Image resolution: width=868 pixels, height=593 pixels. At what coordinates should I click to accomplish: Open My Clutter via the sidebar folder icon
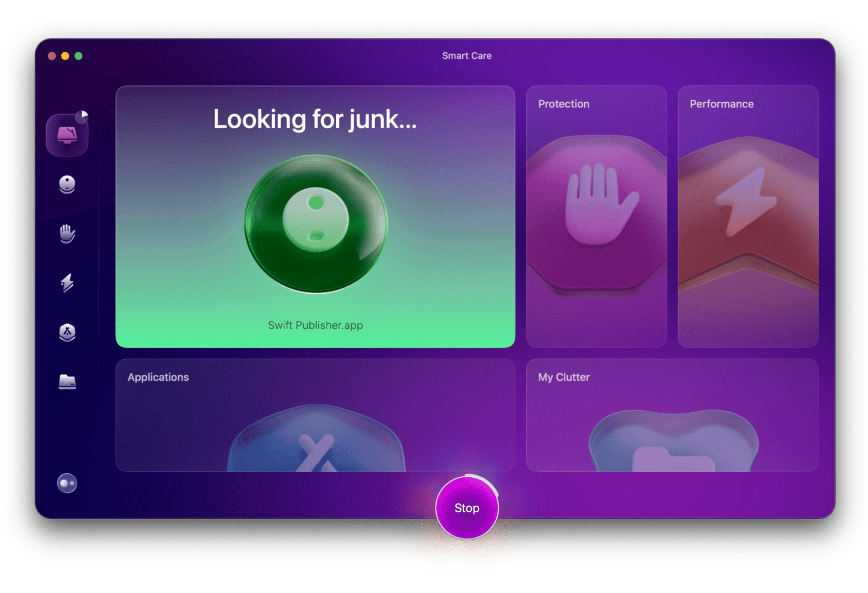tap(67, 382)
